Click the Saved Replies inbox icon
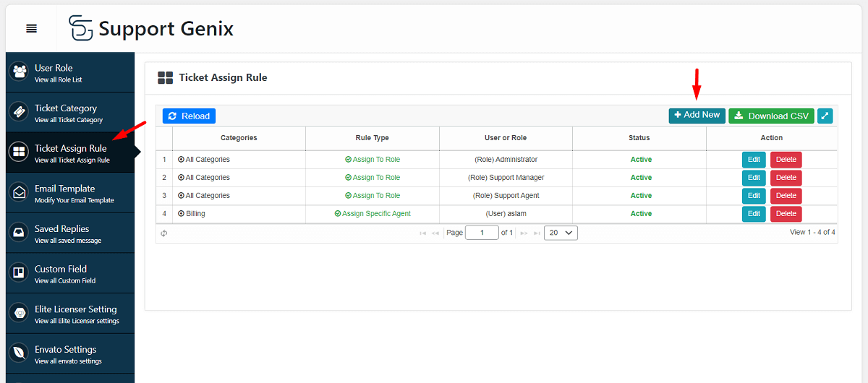This screenshot has width=868, height=383. click(x=19, y=233)
